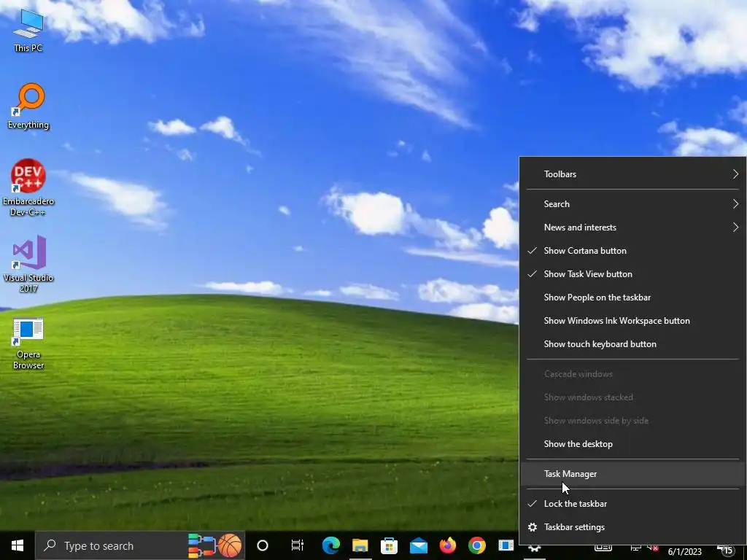Open File Explorer from the taskbar
The width and height of the screenshot is (747, 560).
coord(360,545)
